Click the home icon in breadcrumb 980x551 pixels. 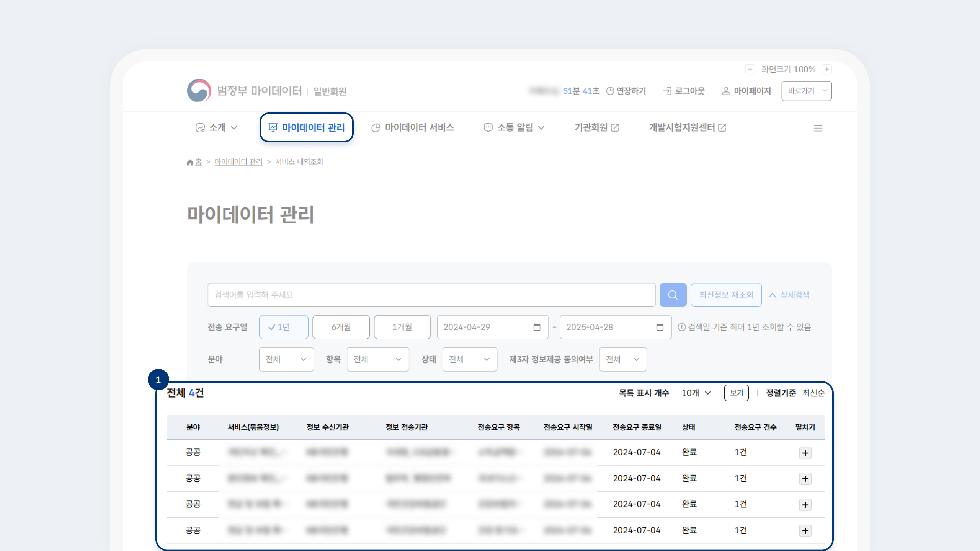pyautogui.click(x=190, y=162)
